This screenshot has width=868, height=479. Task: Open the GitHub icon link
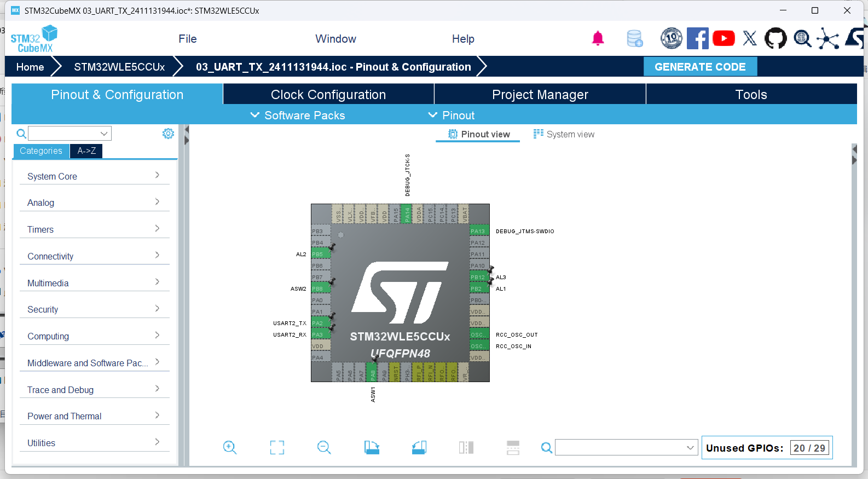[x=776, y=38]
